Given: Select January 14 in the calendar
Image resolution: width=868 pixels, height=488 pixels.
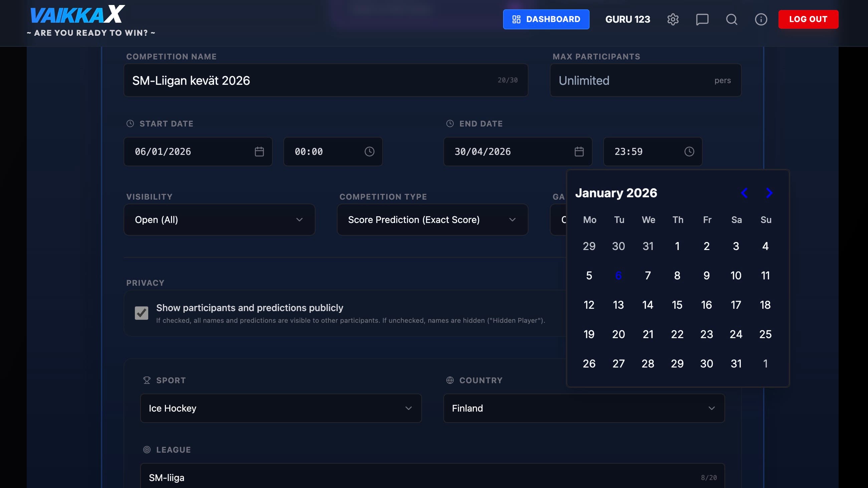Looking at the screenshot, I should point(648,304).
